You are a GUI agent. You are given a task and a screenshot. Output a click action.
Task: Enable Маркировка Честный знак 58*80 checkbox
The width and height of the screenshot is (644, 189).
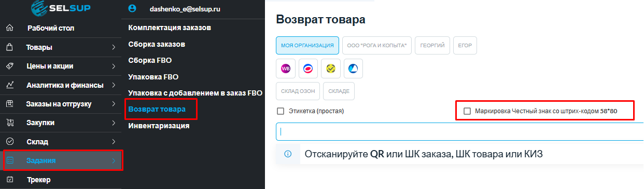(x=467, y=111)
